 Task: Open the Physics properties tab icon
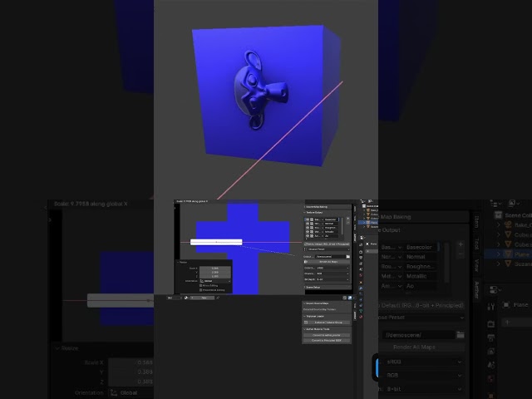pos(361,299)
